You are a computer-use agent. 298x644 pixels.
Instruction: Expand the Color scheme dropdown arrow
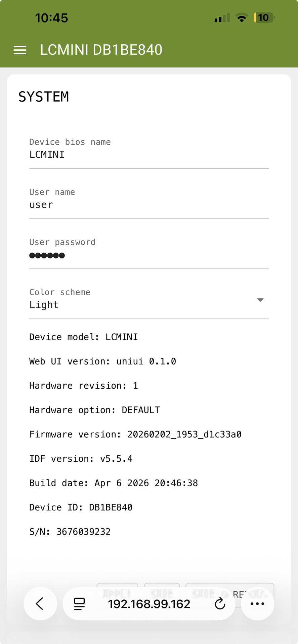click(260, 300)
